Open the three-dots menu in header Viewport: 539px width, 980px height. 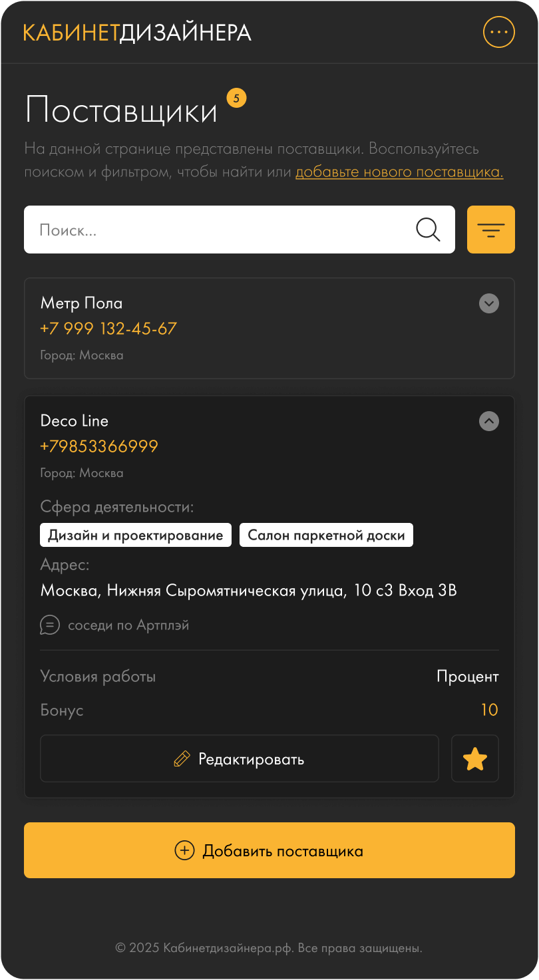click(x=498, y=32)
